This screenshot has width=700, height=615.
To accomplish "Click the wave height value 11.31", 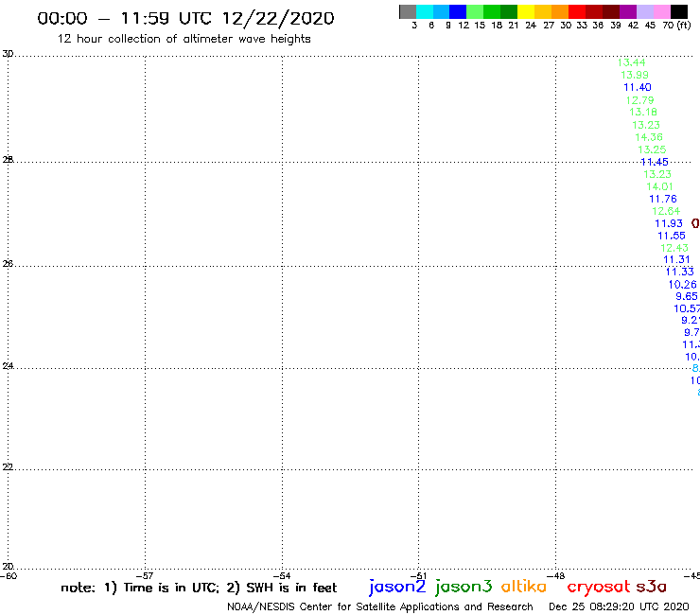I will [676, 259].
